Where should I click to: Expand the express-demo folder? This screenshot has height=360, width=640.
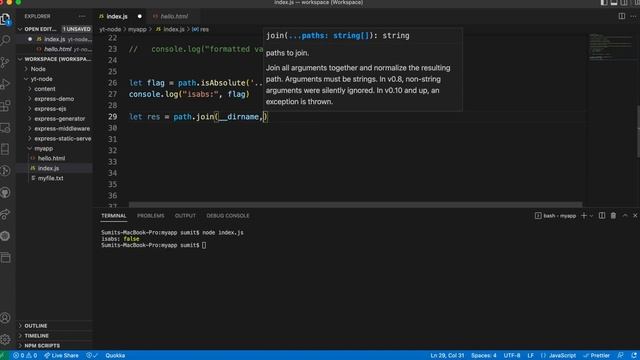pos(55,99)
